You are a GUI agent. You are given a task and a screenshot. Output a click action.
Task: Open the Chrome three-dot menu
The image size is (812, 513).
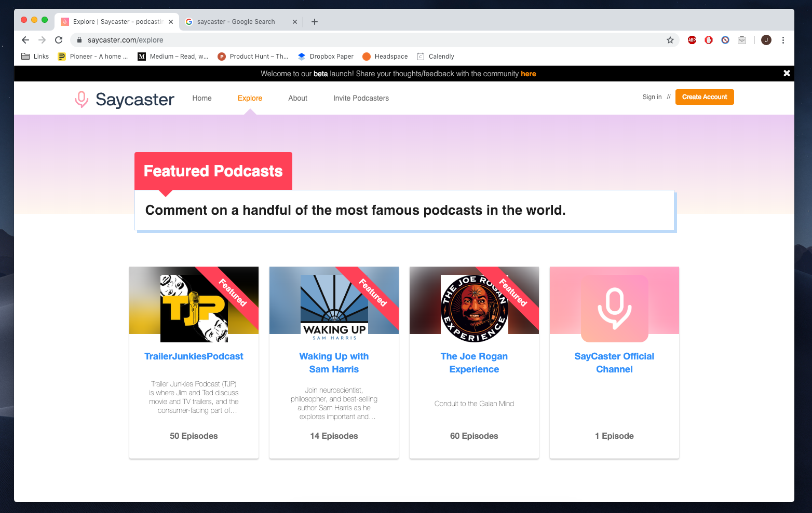click(783, 40)
